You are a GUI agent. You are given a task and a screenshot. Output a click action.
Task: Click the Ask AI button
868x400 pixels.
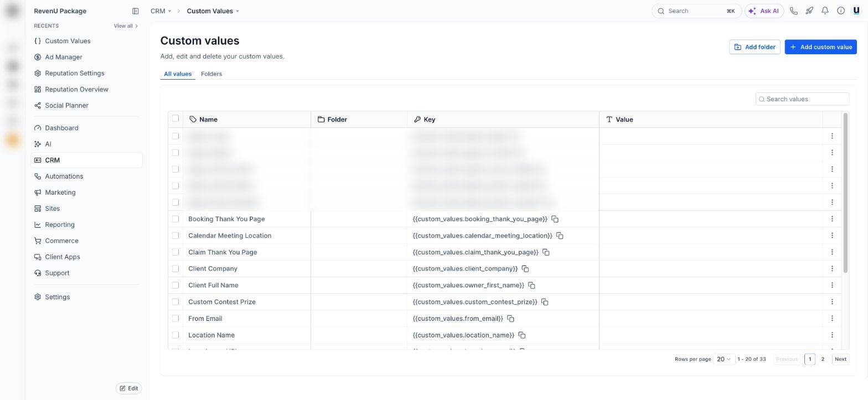point(764,11)
